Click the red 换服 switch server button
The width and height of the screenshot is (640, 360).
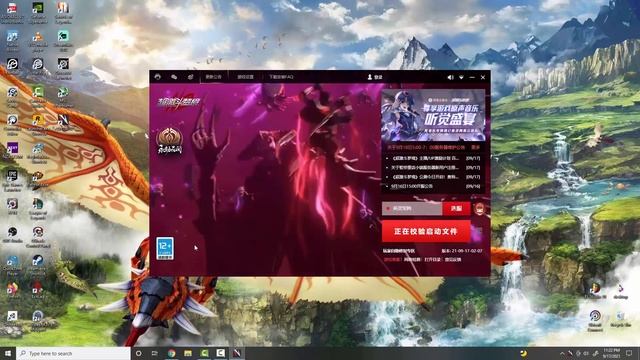[456, 209]
